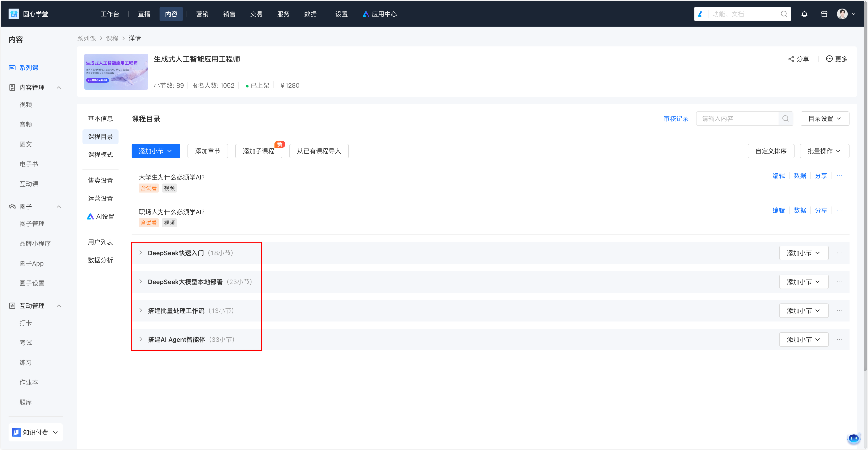This screenshot has width=868, height=450.
Task: Click the 圆心学堂 logo icon
Action: [14, 14]
